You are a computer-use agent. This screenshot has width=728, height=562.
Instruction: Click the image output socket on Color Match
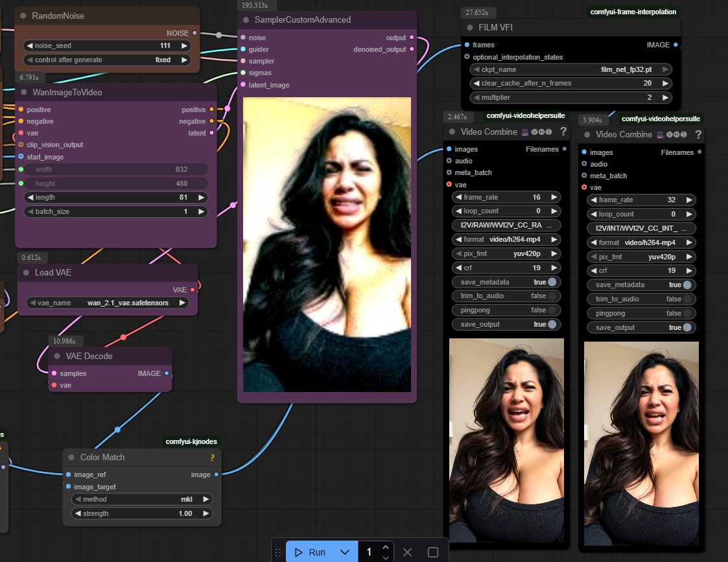tap(217, 474)
